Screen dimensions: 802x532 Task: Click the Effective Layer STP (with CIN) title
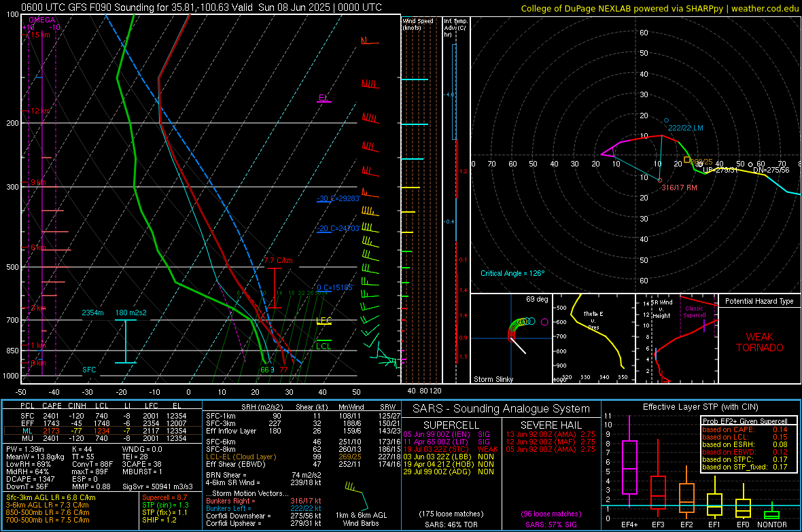[x=700, y=407]
